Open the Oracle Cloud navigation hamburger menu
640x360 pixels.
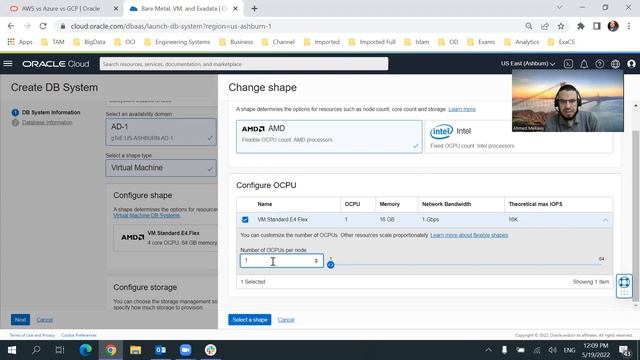point(8,64)
